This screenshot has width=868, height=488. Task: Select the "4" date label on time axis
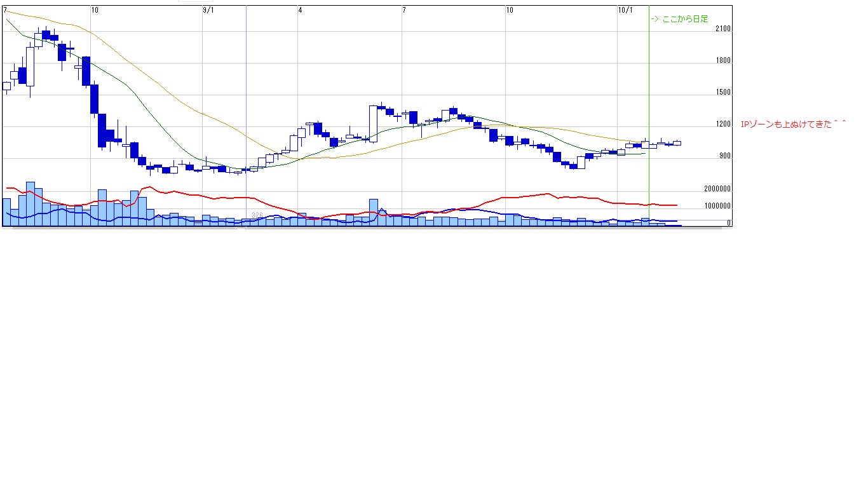[300, 10]
